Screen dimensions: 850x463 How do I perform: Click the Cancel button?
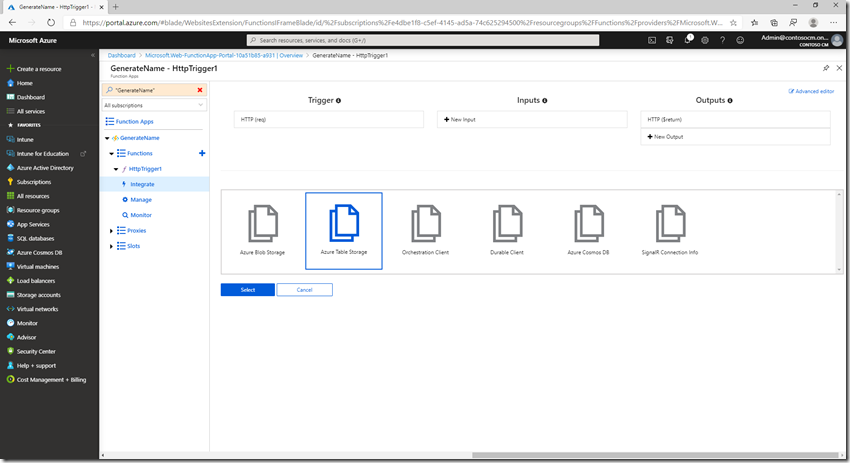click(304, 290)
